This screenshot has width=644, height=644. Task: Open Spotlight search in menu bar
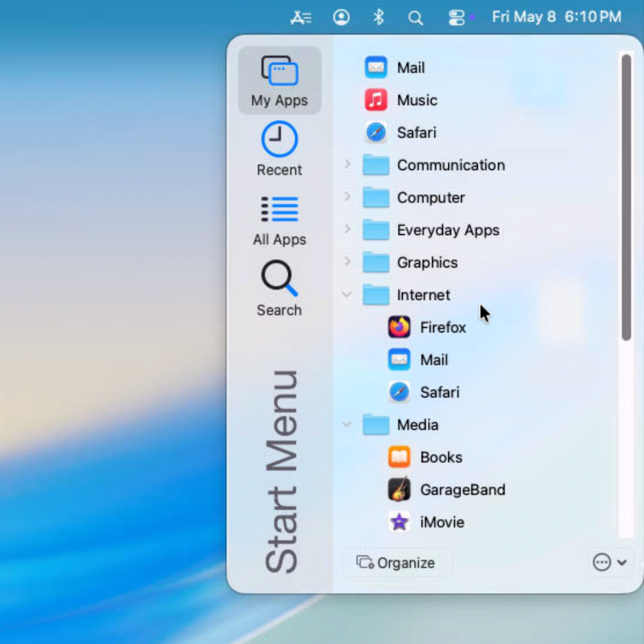pyautogui.click(x=415, y=17)
